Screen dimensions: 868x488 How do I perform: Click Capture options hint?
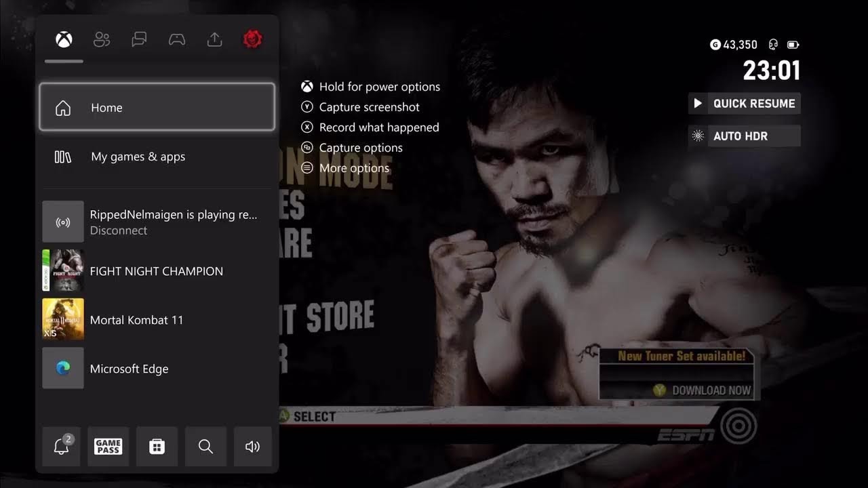click(361, 148)
